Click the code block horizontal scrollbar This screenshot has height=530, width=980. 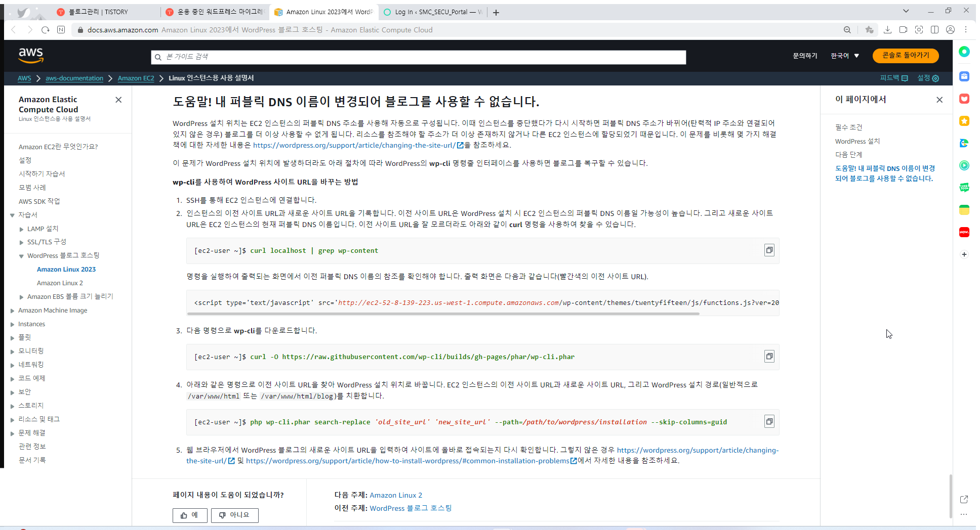(x=443, y=314)
